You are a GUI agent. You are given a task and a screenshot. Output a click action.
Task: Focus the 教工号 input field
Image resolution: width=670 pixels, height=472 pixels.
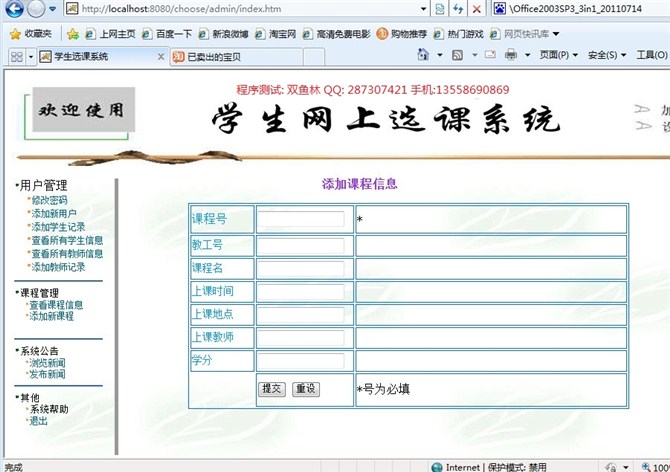[x=301, y=246]
